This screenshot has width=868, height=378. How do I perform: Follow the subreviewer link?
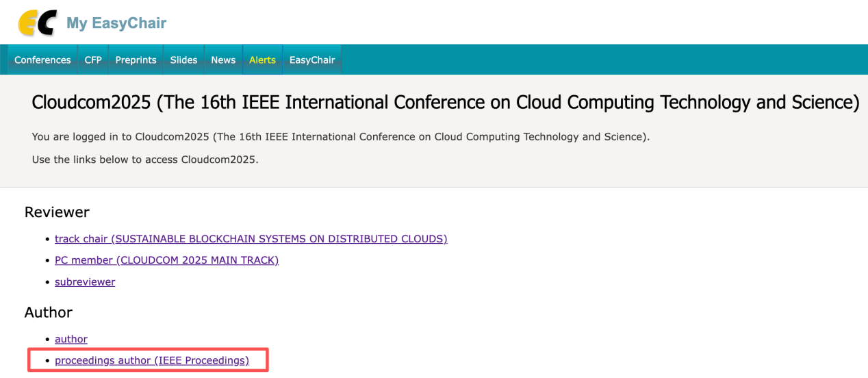pos(85,282)
